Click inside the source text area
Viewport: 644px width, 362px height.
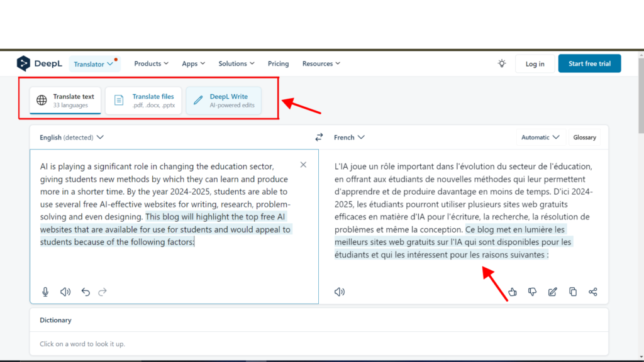[174, 226]
